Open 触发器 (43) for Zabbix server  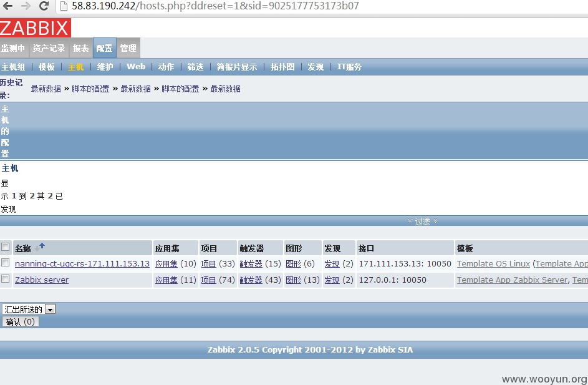251,280
